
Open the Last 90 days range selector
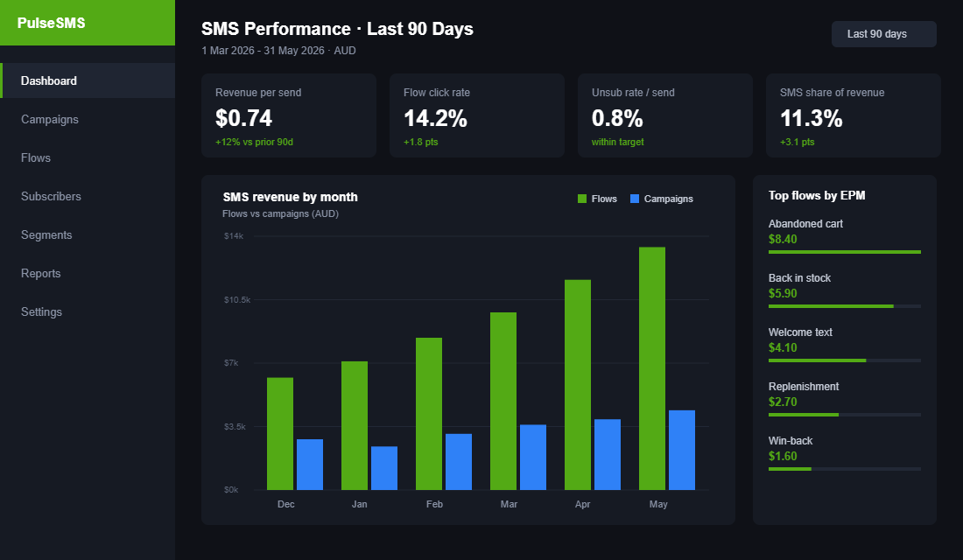coord(884,34)
